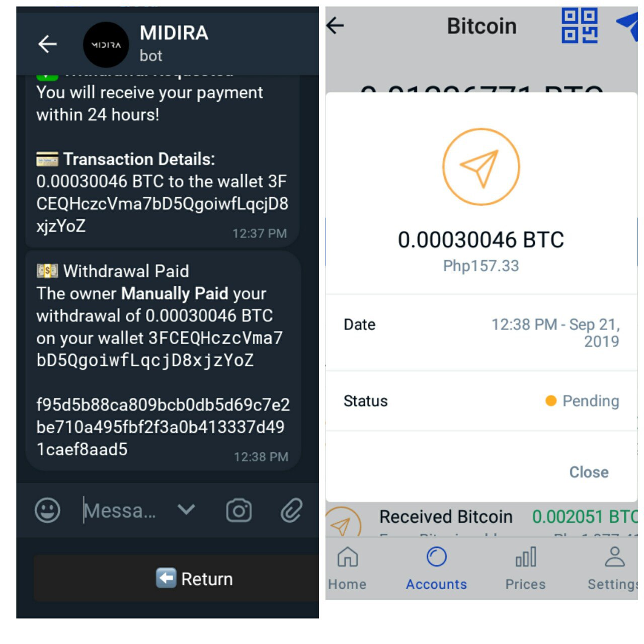Collapse bot keyboard with the chevron arrow
This screenshot has height=644, width=644.
186,510
